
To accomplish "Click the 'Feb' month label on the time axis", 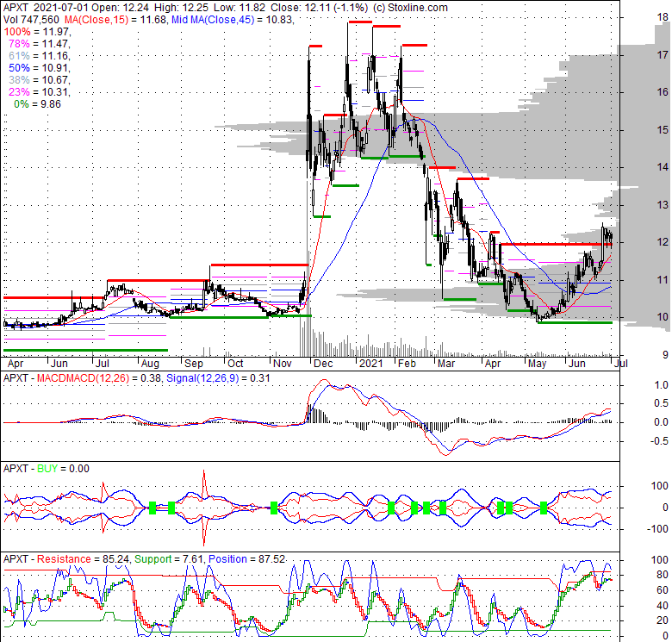I will tap(407, 364).
